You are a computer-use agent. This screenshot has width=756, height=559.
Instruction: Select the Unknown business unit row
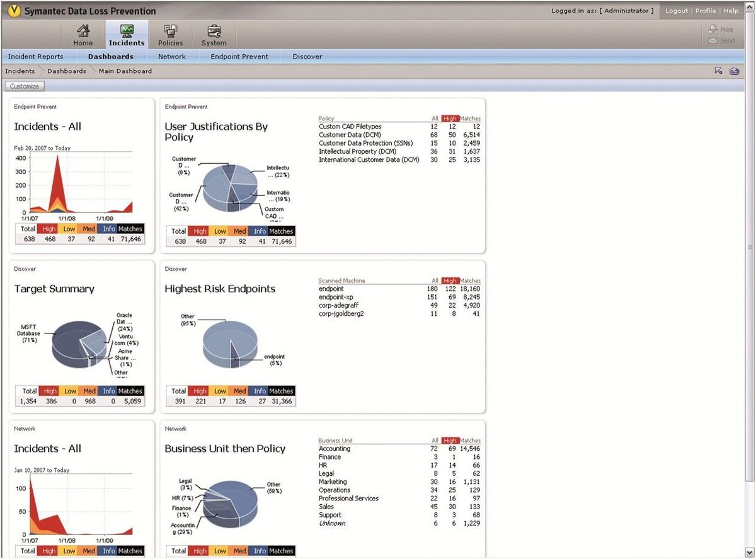pyautogui.click(x=399, y=523)
